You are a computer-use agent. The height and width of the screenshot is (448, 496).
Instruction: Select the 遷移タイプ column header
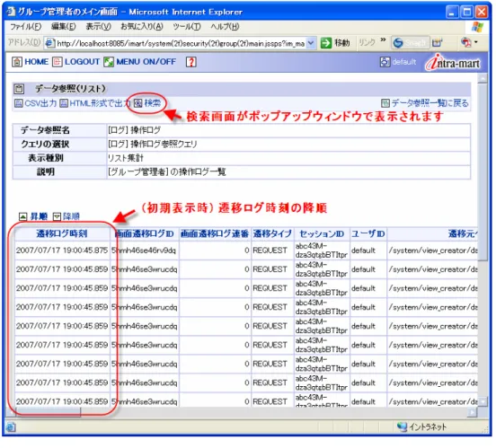point(272,234)
